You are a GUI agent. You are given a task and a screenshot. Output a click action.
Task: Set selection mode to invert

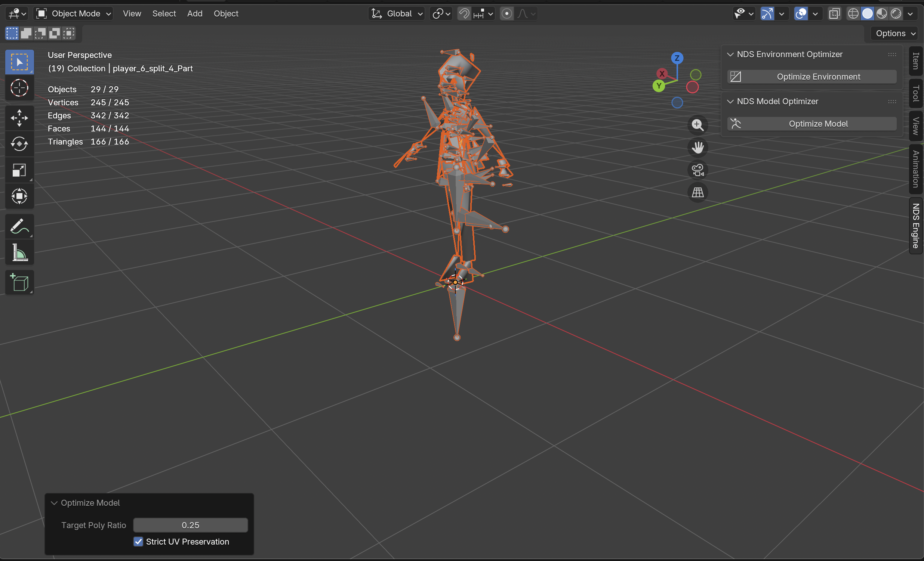[x=55, y=33]
